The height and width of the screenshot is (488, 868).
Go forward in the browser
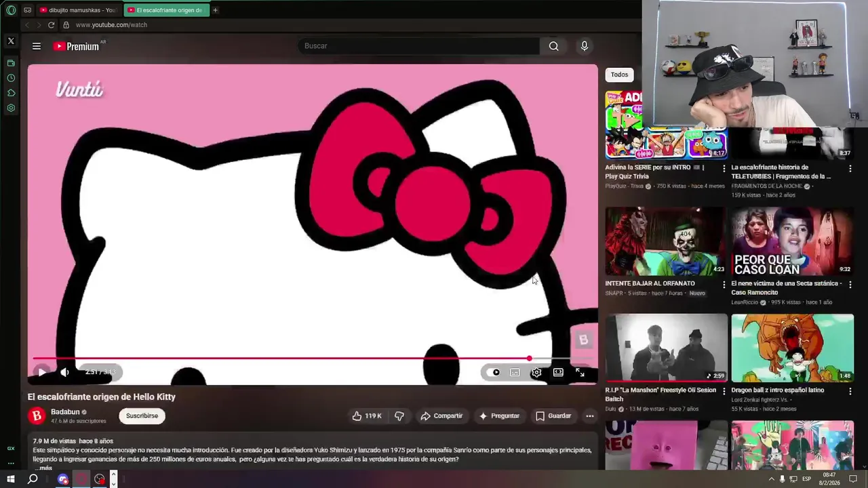pos(39,25)
